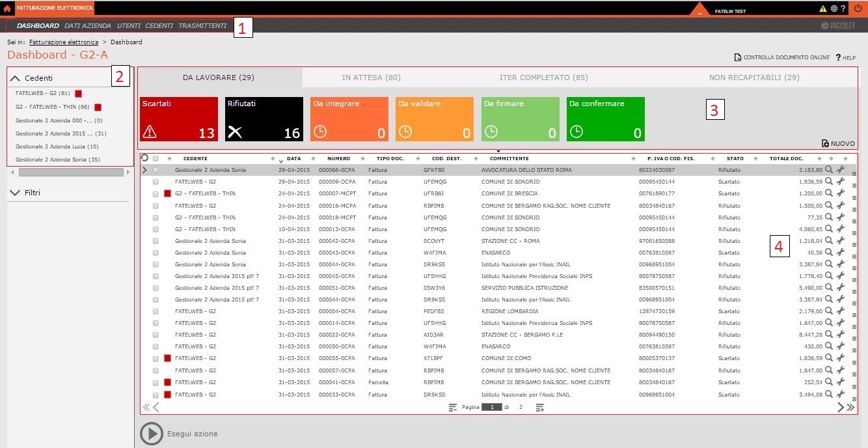Click wrench on the 2.179,00 total row
The image size is (868, 448).
(x=841, y=311)
